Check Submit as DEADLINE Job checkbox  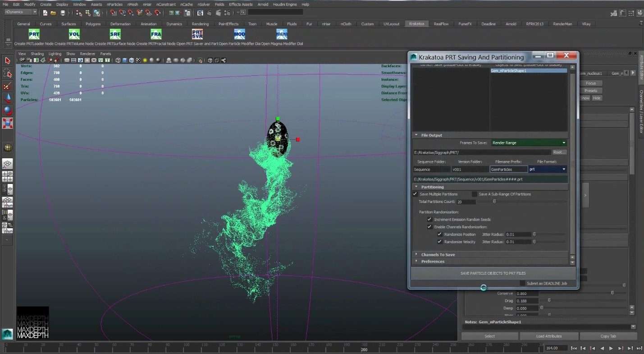tap(522, 283)
